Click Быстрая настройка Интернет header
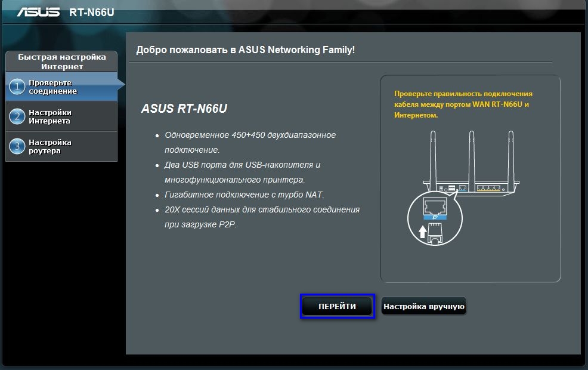 click(x=61, y=61)
